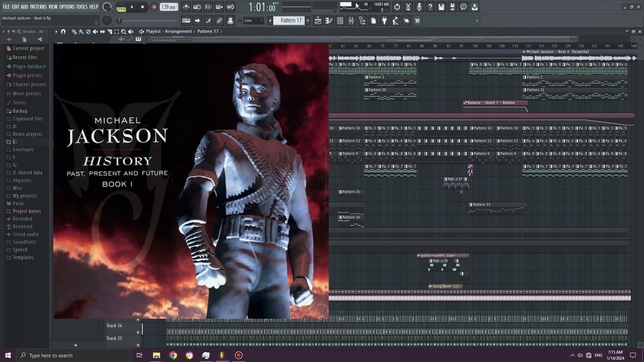Open the VIEW menu

[x=53, y=7]
